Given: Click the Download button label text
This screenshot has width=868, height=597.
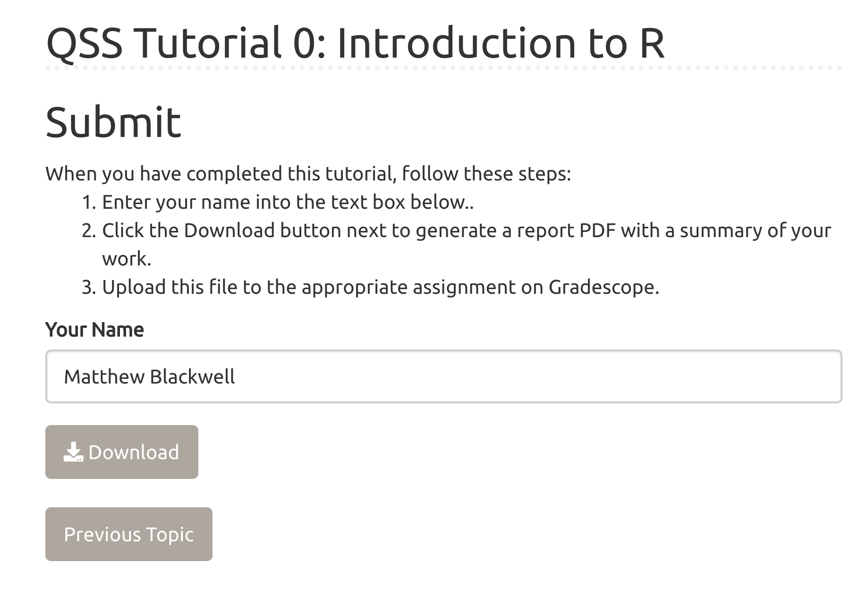Looking at the screenshot, I should 134,452.
